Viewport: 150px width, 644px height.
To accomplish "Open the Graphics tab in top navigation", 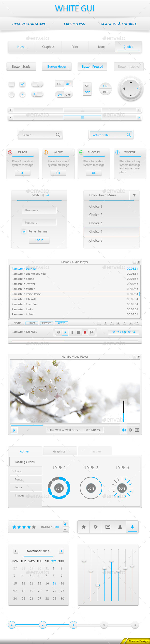I will [x=48, y=47].
